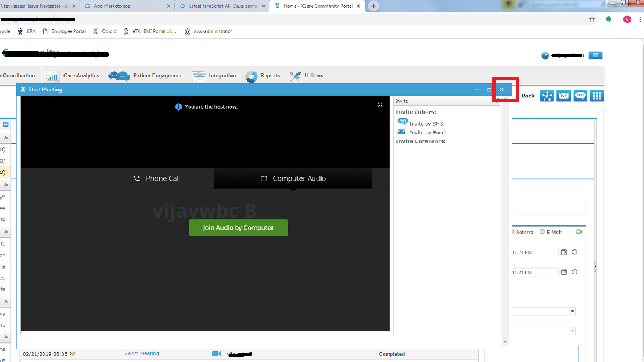Image resolution: width=644 pixels, height=362 pixels.
Task: Check the E-Visit checkbox
Action: coord(542,232)
